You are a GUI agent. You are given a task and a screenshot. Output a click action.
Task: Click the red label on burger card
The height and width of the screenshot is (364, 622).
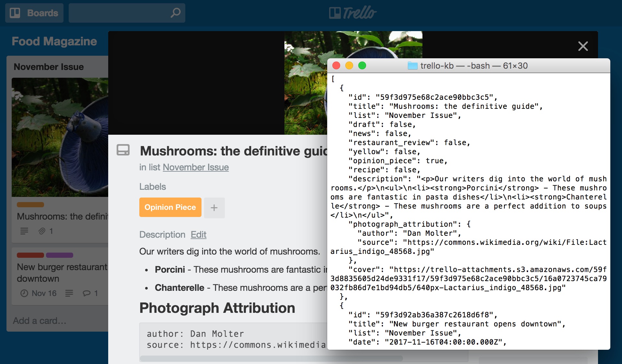[x=30, y=255]
